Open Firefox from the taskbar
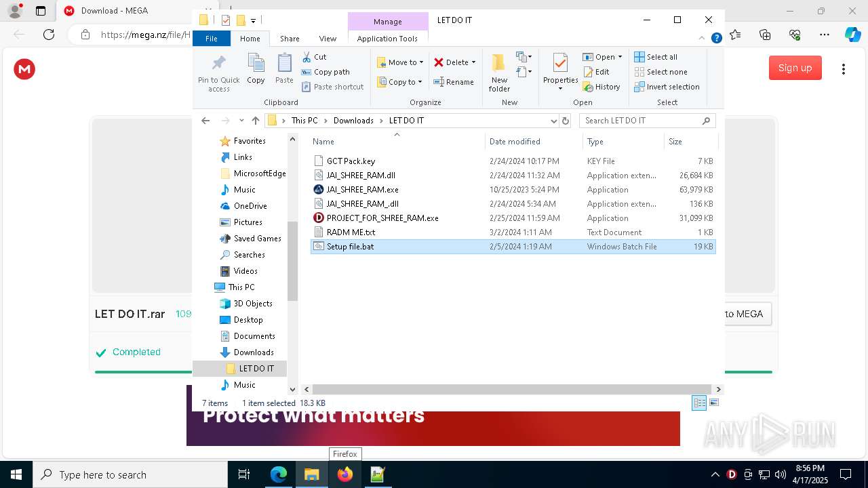This screenshot has width=868, height=488. click(344, 474)
